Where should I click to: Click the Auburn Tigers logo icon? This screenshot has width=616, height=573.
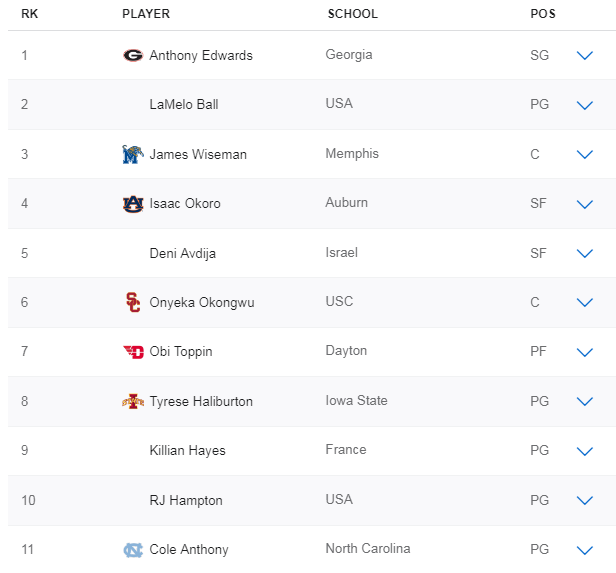coord(132,204)
